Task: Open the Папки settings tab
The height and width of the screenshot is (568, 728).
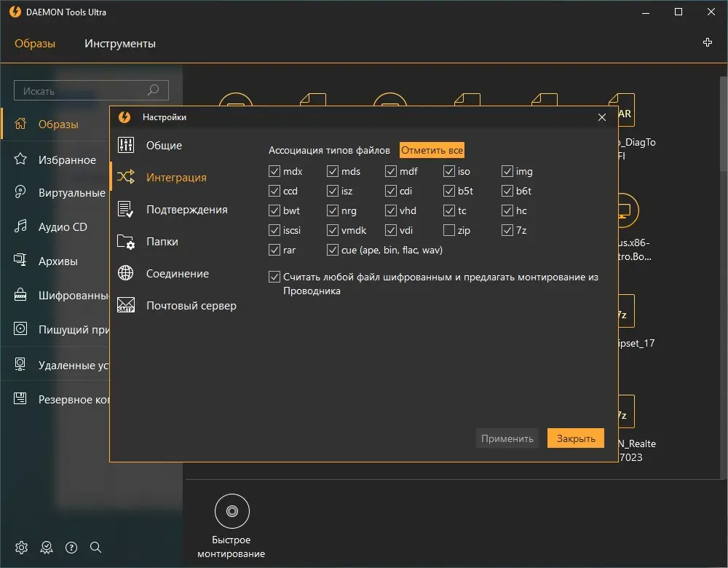Action: 162,242
